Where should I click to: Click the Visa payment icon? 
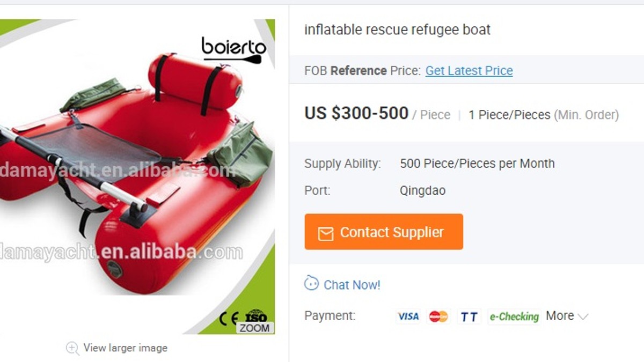(408, 316)
